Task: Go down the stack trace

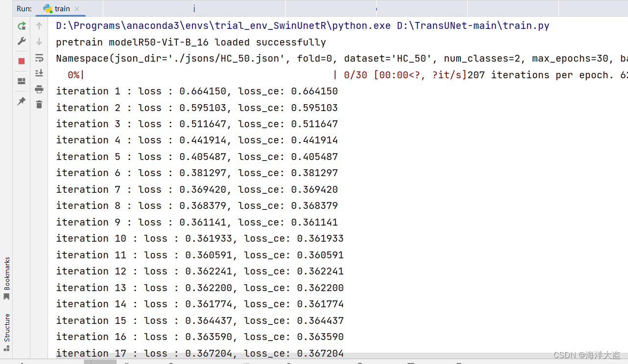Action: [x=39, y=41]
